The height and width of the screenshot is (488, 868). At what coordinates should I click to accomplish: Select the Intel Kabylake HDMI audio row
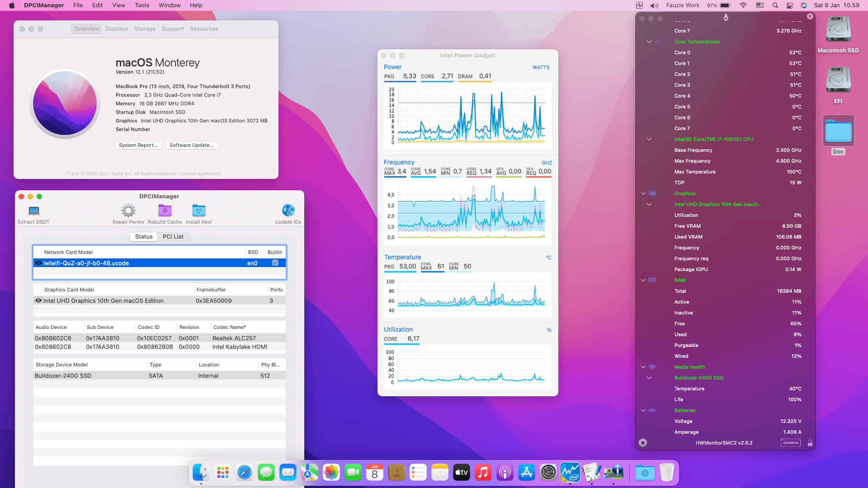click(x=160, y=347)
